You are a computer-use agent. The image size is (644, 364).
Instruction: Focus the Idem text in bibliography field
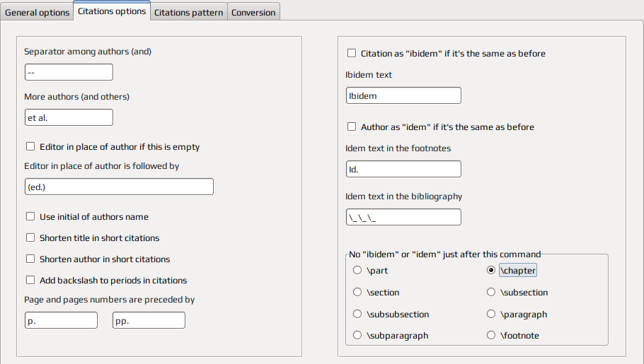403,217
